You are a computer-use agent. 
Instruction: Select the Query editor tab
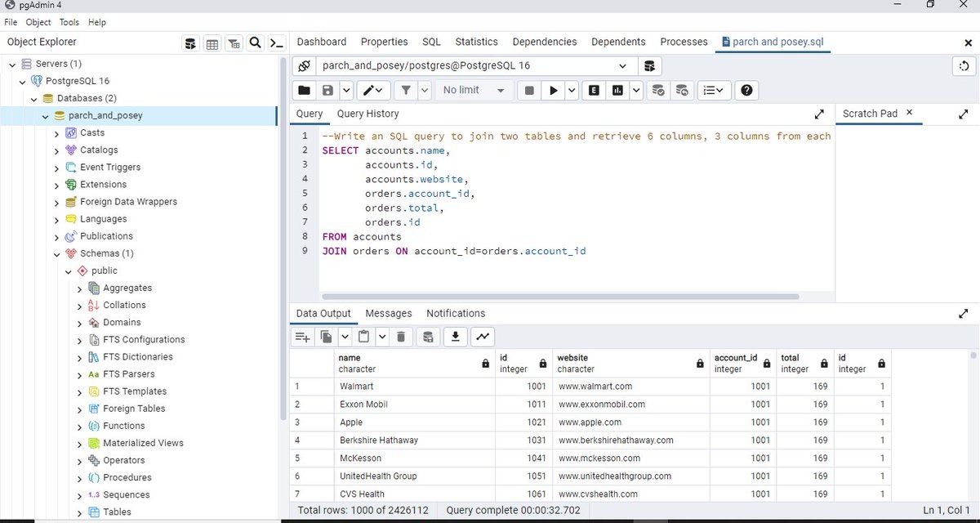tap(310, 114)
